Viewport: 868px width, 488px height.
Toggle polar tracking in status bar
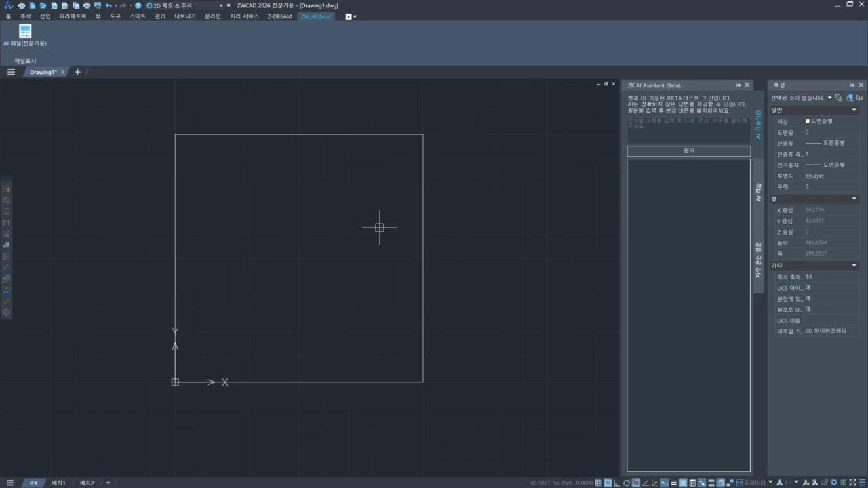(x=627, y=483)
